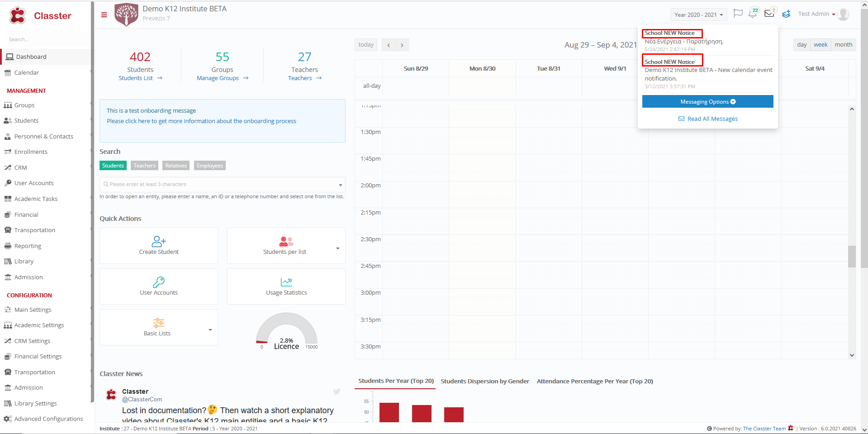Image resolution: width=868 pixels, height=434 pixels.
Task: Click the Usage Statistics chart icon
Action: click(286, 282)
